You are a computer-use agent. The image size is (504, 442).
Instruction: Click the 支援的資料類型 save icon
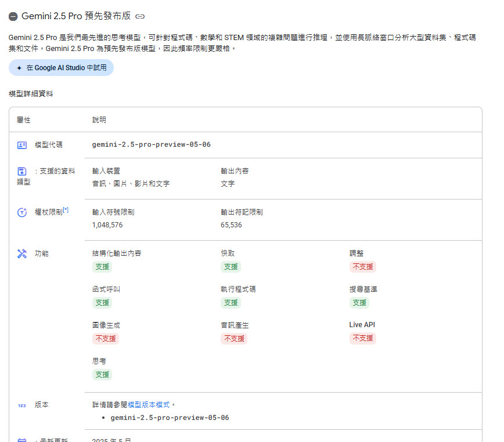point(22,171)
